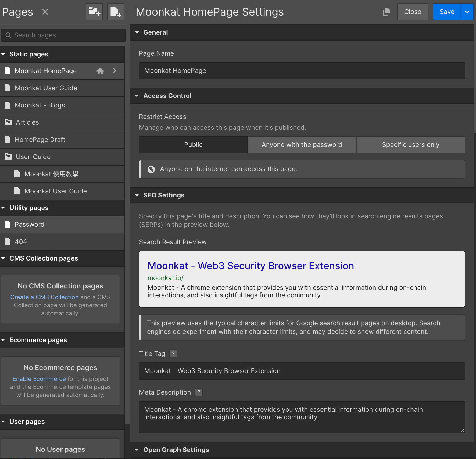476x459 pixels.
Task: Click the globe icon in the access notice
Action: click(x=151, y=169)
